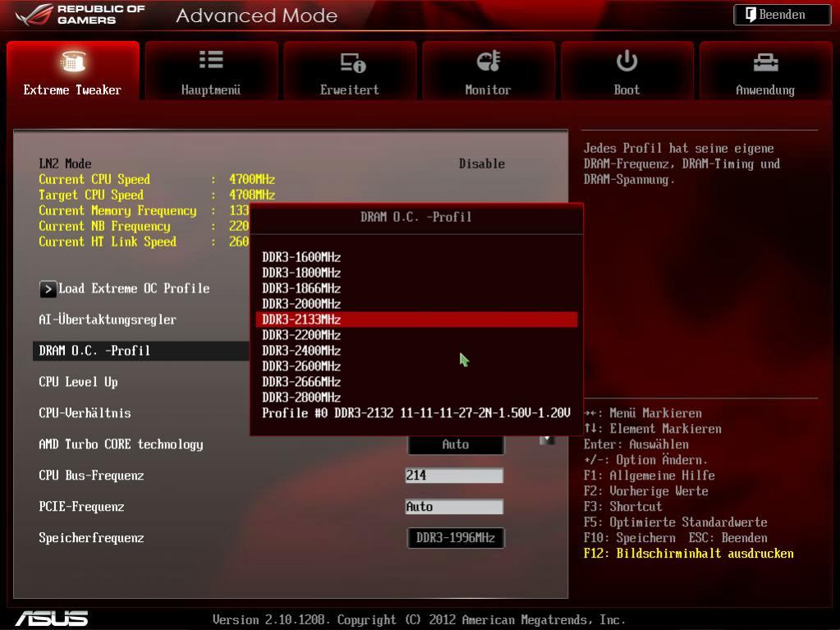Go to the Monitor tab

coord(488,70)
